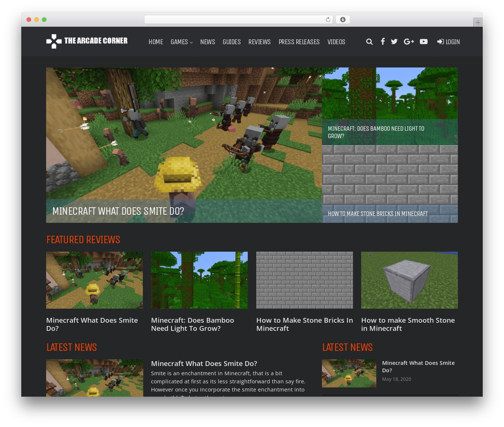The width and height of the screenshot is (504, 427).
Task: Open Press Releases menu item
Action: (299, 42)
